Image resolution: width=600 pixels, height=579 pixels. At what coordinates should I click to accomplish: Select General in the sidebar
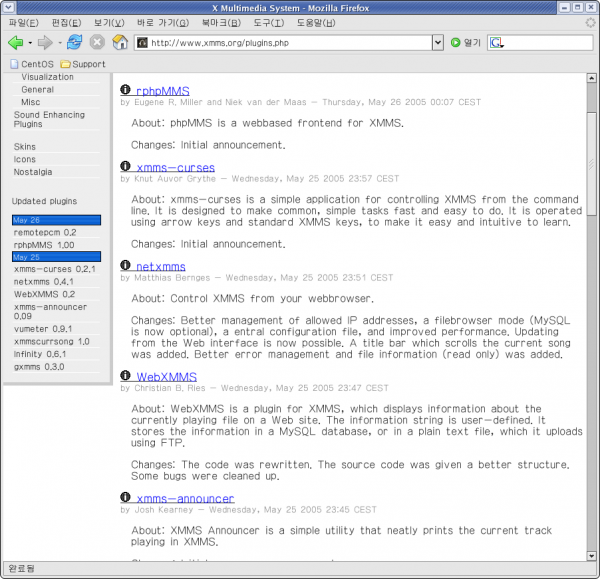pos(38,90)
